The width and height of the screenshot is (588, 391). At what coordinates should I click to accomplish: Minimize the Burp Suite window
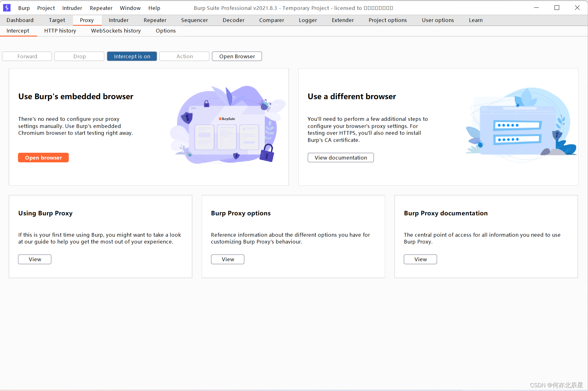[x=537, y=8]
